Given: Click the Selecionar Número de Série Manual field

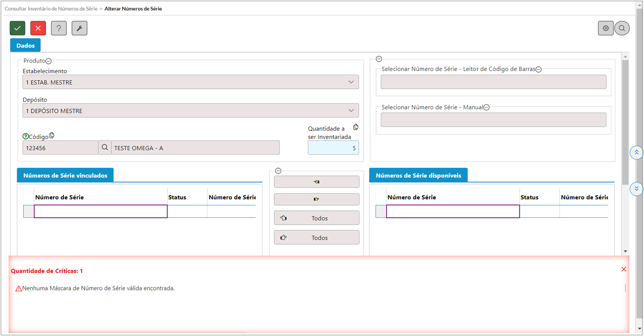Looking at the screenshot, I should (493, 120).
